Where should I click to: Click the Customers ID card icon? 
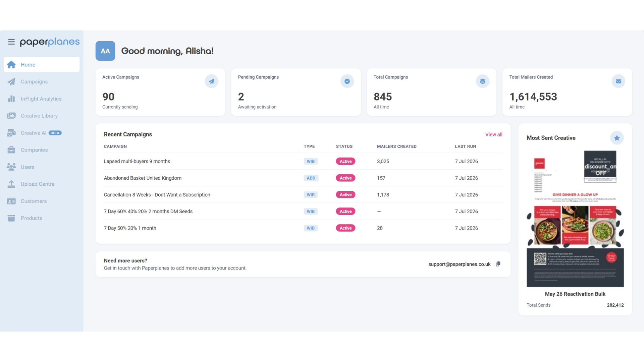(x=11, y=201)
